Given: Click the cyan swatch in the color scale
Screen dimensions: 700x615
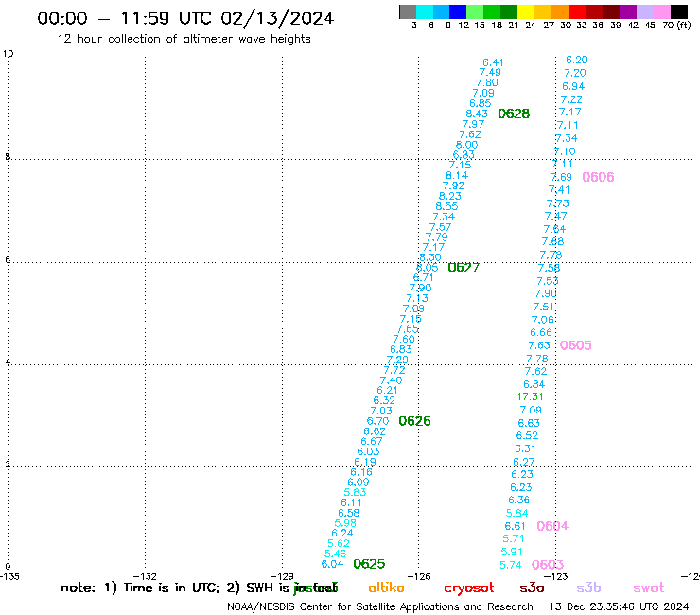Looking at the screenshot, I should click(425, 11).
